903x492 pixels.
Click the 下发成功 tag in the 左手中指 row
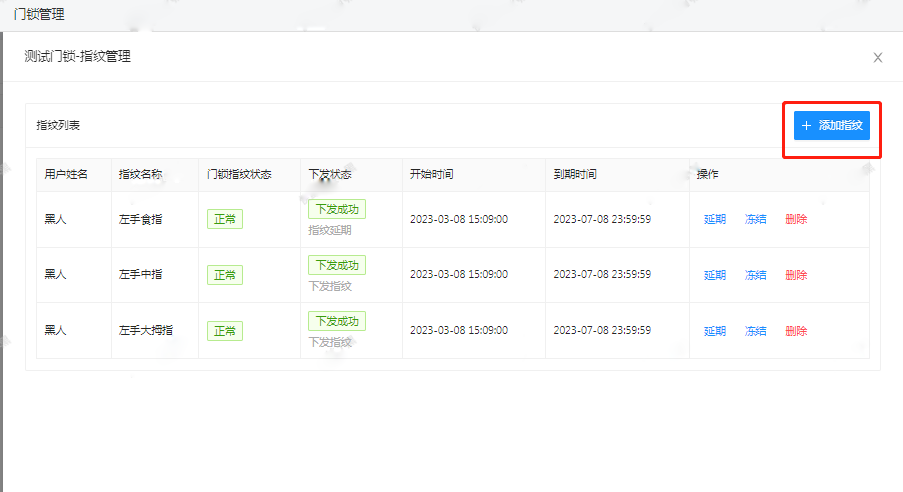click(336, 265)
